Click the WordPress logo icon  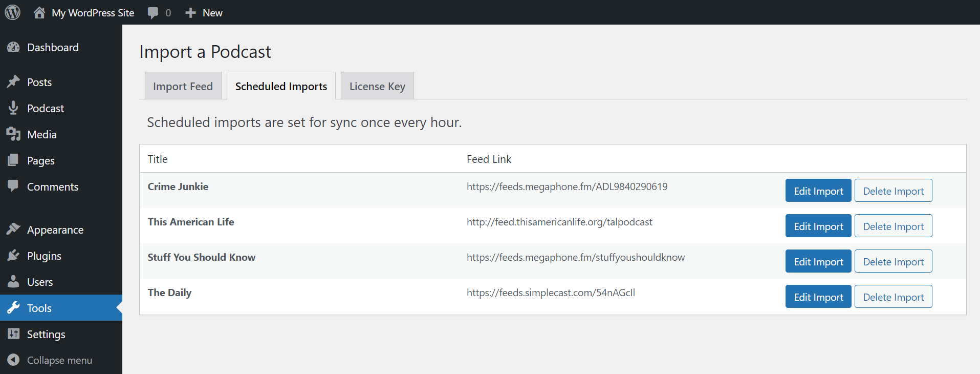pyautogui.click(x=13, y=12)
